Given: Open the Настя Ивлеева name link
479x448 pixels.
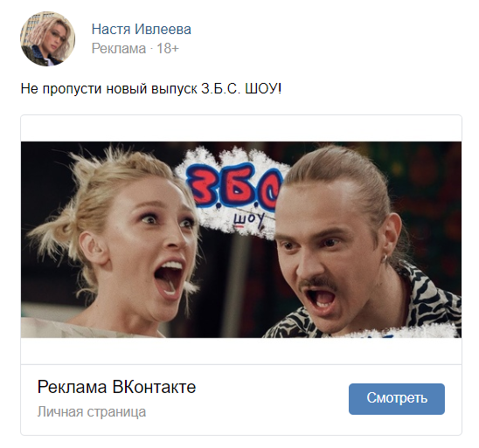Looking at the screenshot, I should pyautogui.click(x=141, y=30).
